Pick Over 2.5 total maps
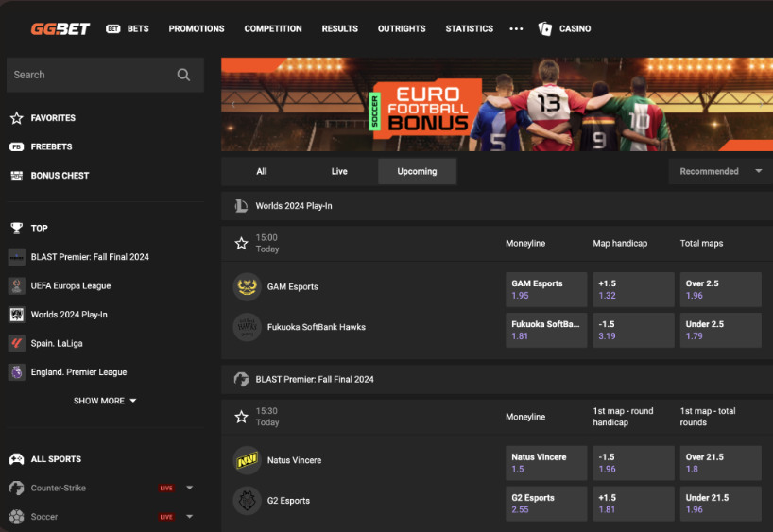 [721, 289]
